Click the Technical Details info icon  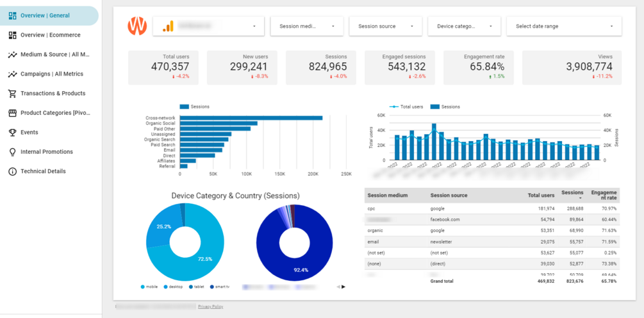point(12,171)
